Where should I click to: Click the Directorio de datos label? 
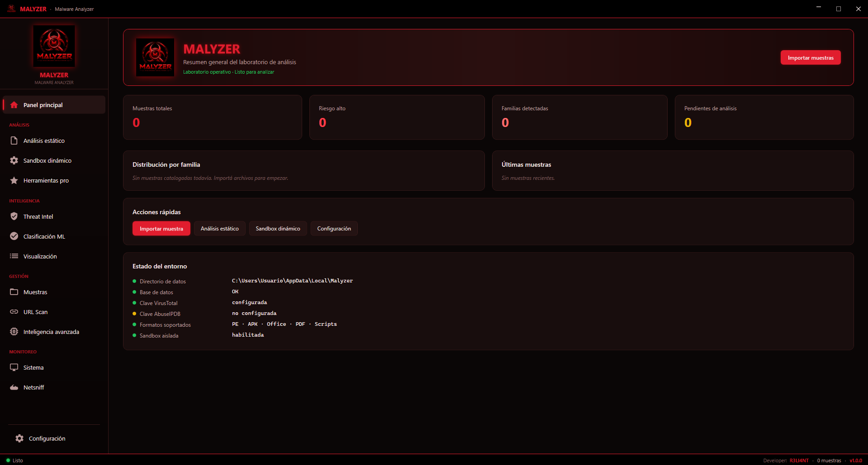pos(163,282)
